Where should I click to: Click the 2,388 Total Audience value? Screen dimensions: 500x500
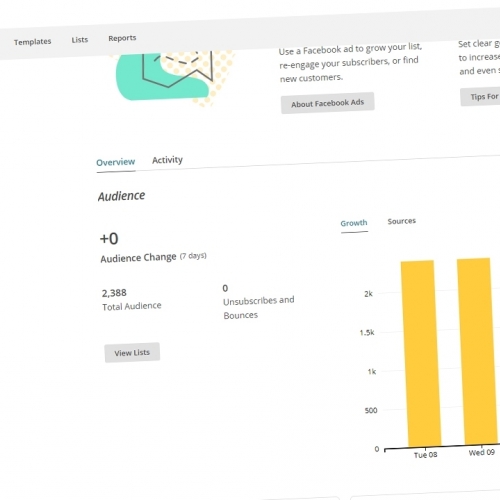(114, 293)
